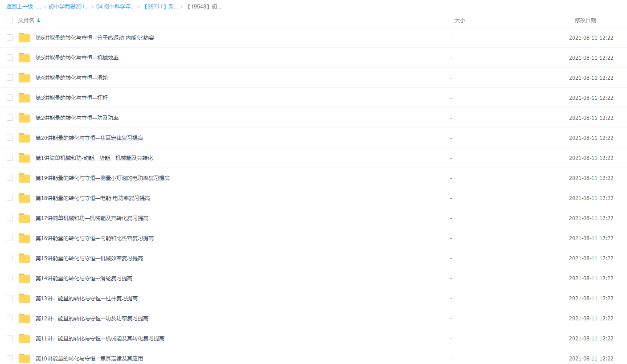The image size is (627, 364).
Task: Click the folder icon for 第11讲机械能及其转化复习提高
Action: tap(24, 338)
